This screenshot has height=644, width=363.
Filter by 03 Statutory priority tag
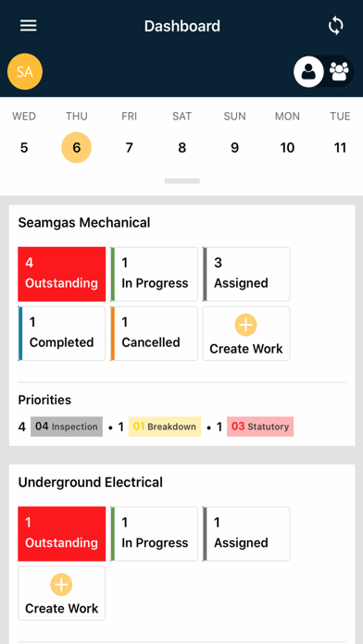coord(260,427)
